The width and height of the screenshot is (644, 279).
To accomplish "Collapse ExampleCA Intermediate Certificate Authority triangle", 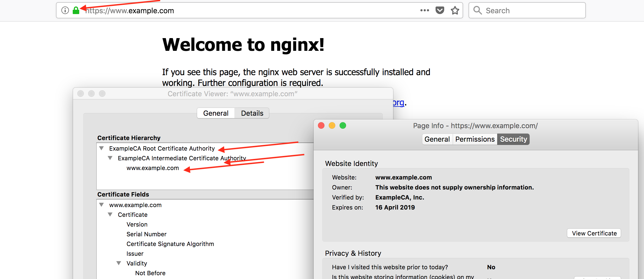I will point(110,158).
